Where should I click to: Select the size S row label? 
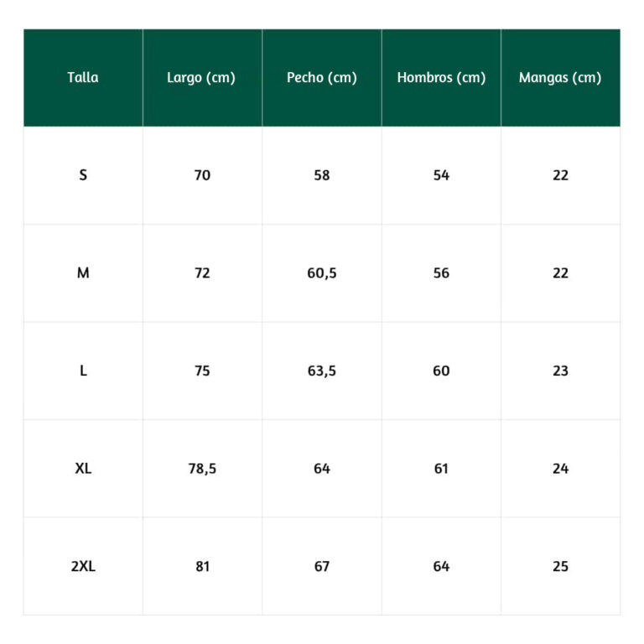(x=83, y=175)
